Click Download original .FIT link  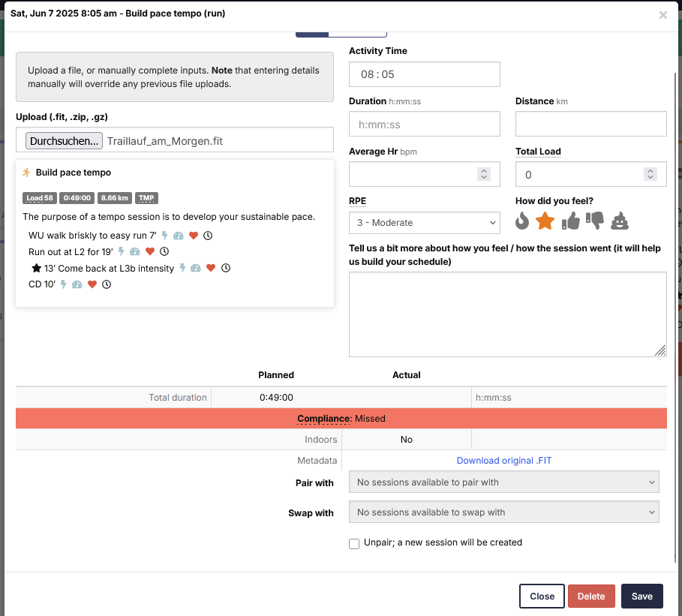click(503, 460)
